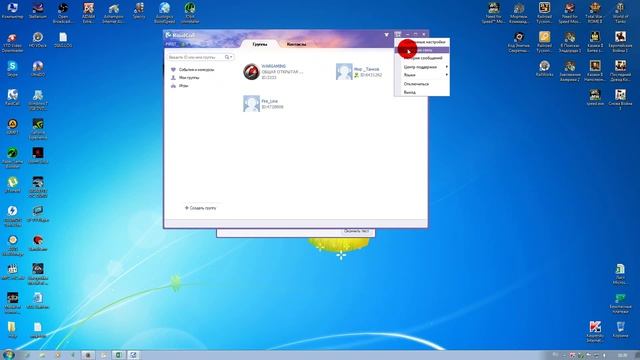
Task: Click the Ashampoo Internet desktop icon
Action: click(x=114, y=12)
